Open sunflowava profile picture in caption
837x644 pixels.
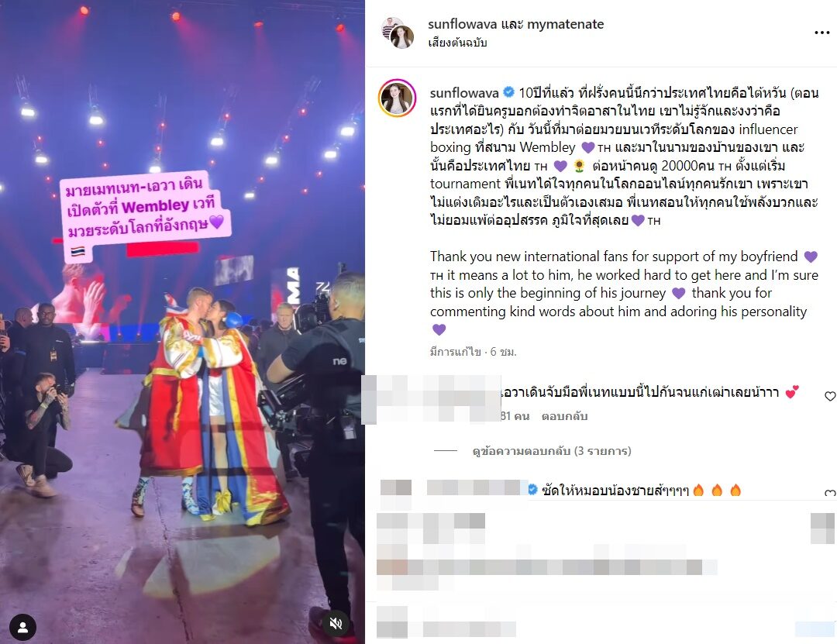[397, 98]
